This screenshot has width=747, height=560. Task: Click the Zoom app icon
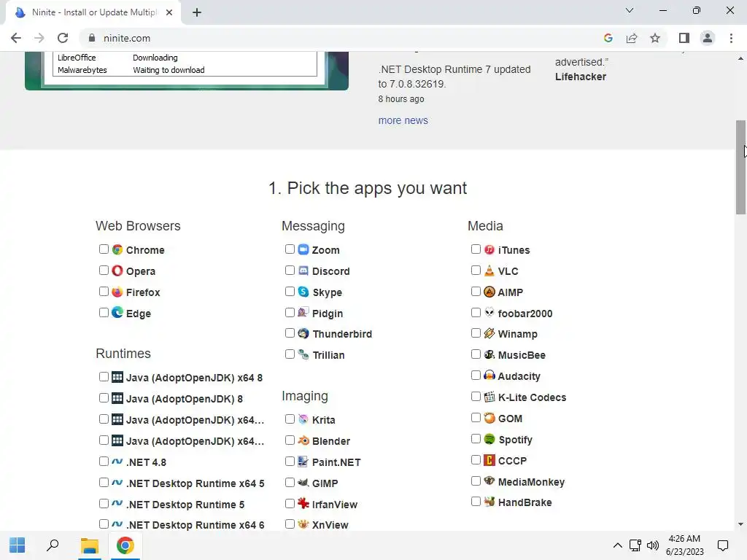(303, 249)
